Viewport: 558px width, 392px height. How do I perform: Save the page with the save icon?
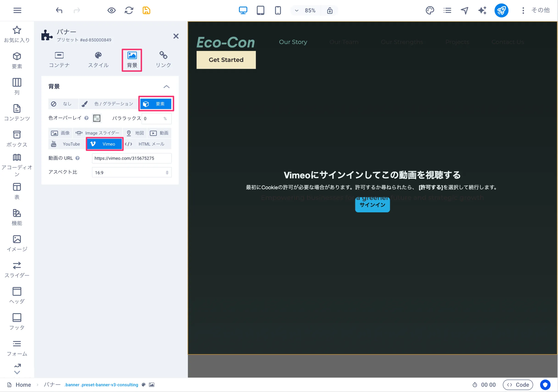coord(146,11)
